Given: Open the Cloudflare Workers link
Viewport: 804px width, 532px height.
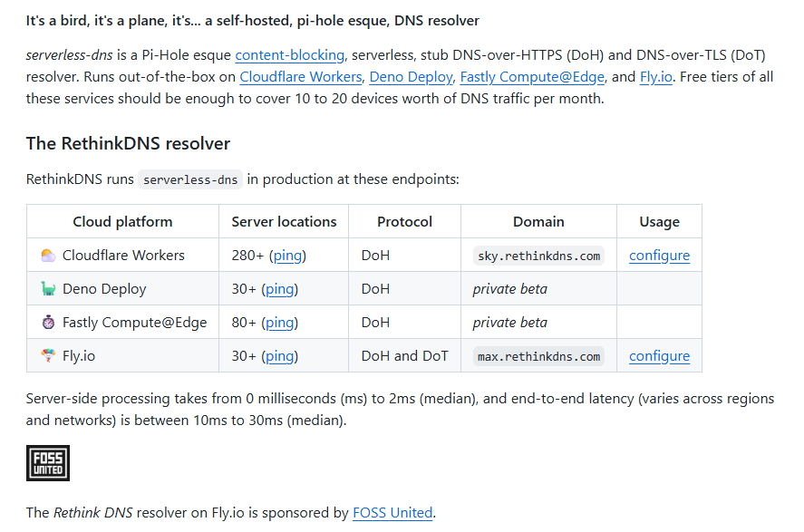Looking at the screenshot, I should pos(300,76).
